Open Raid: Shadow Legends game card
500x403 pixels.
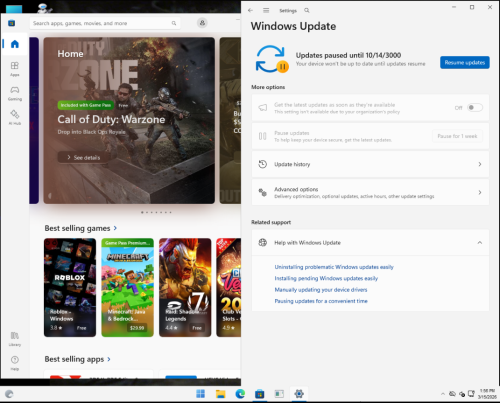pyautogui.click(x=185, y=287)
